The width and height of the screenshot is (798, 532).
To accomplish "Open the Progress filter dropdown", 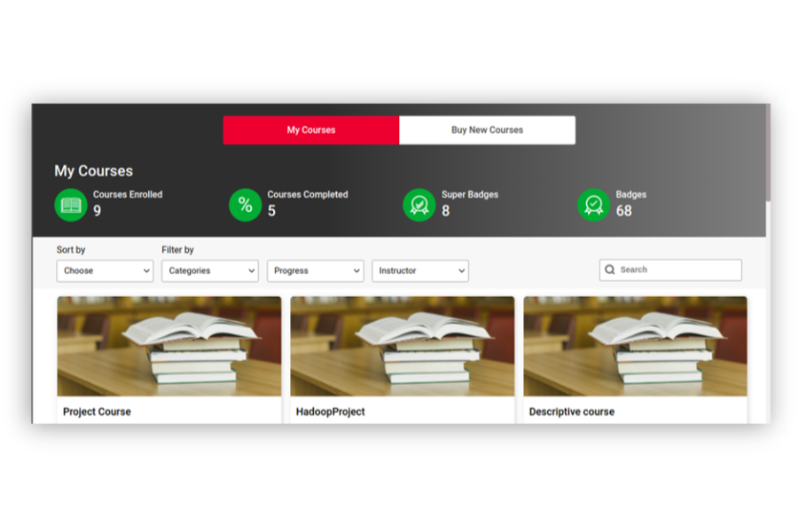I will coord(315,270).
